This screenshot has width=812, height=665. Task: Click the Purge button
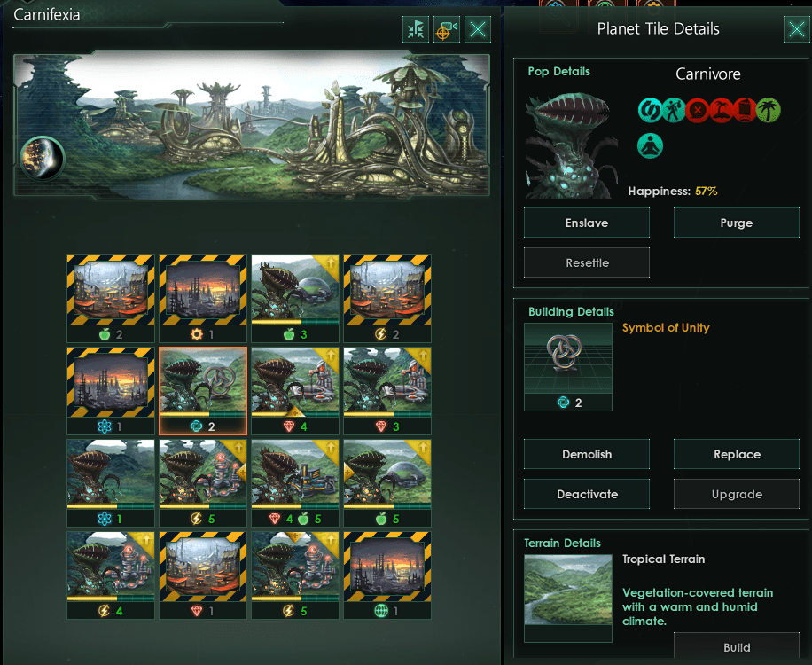tap(737, 223)
